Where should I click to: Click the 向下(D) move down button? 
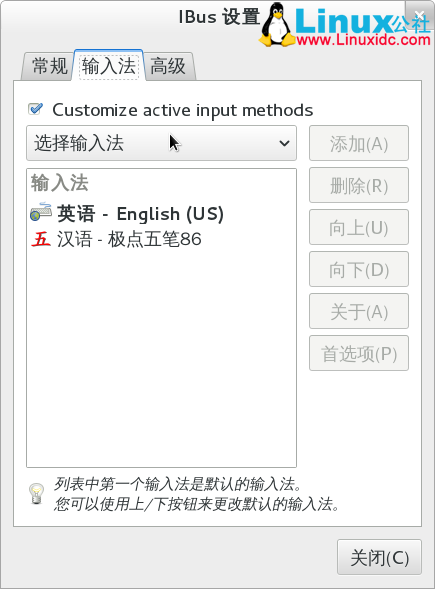(x=359, y=269)
